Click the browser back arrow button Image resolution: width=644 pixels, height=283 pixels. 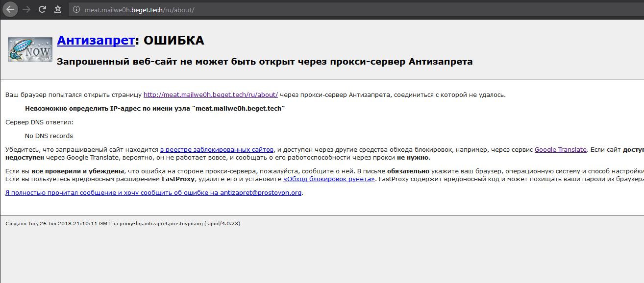tap(10, 9)
